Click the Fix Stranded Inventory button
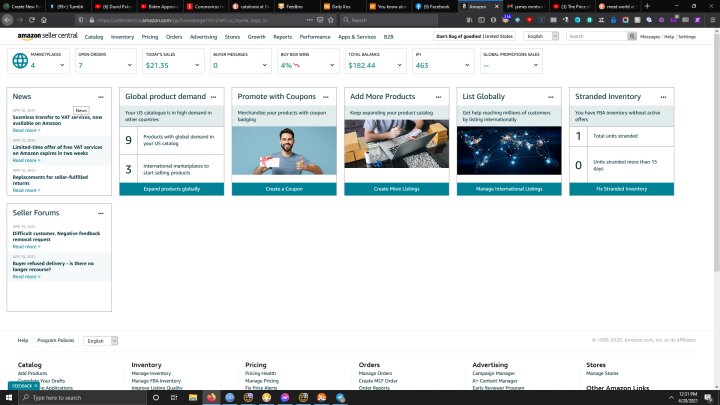The width and height of the screenshot is (720, 405). [x=622, y=189]
